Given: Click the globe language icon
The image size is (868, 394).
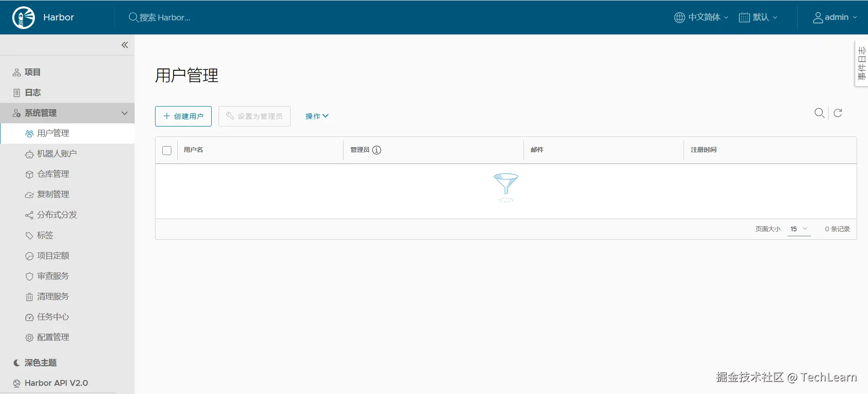Looking at the screenshot, I should (679, 17).
